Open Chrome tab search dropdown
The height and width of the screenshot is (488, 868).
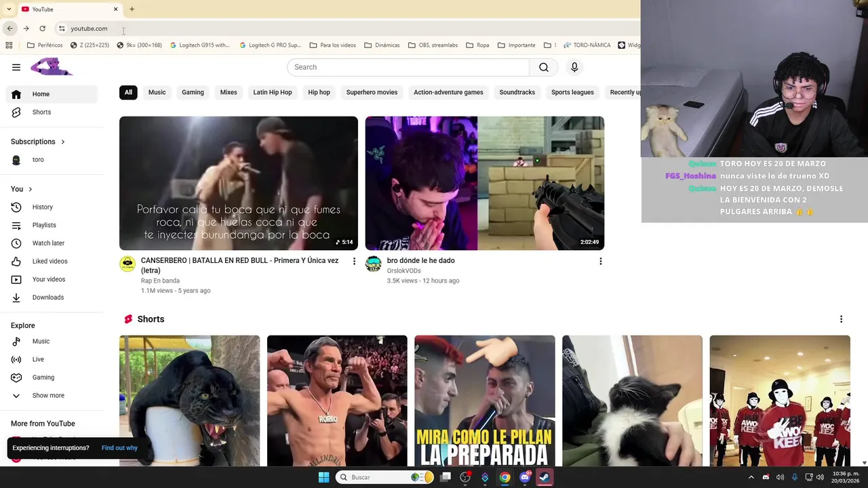click(x=9, y=9)
